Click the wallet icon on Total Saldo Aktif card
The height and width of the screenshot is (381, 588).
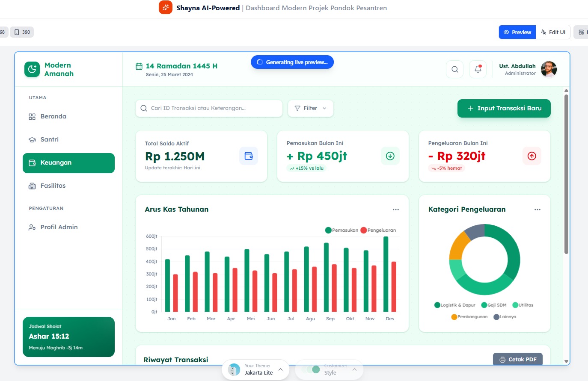tap(249, 156)
